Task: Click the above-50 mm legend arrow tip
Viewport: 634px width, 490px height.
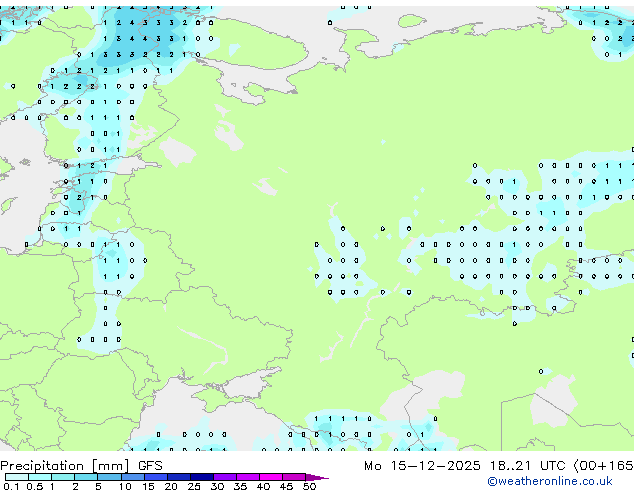Action: [317, 477]
